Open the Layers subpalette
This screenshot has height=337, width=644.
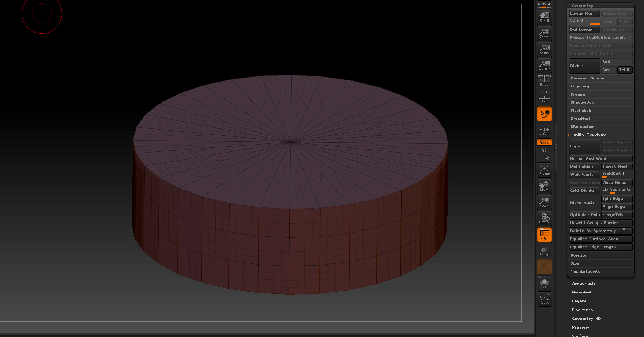[579, 301]
